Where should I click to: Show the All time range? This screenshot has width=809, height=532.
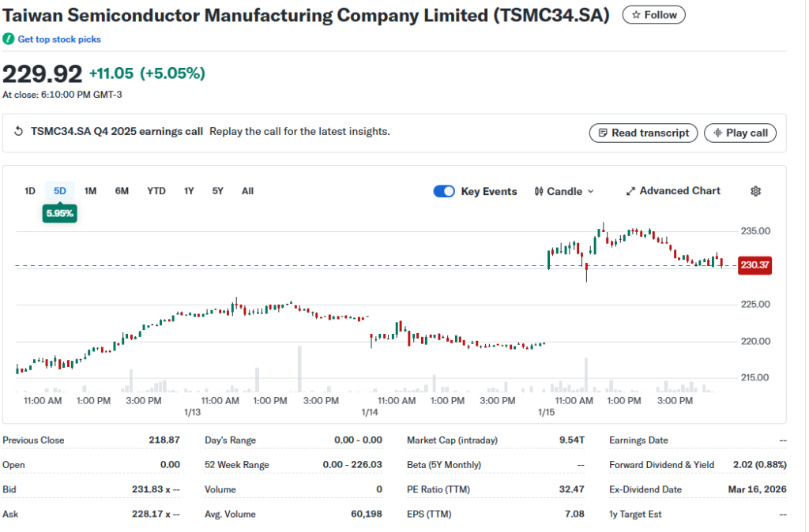point(247,191)
